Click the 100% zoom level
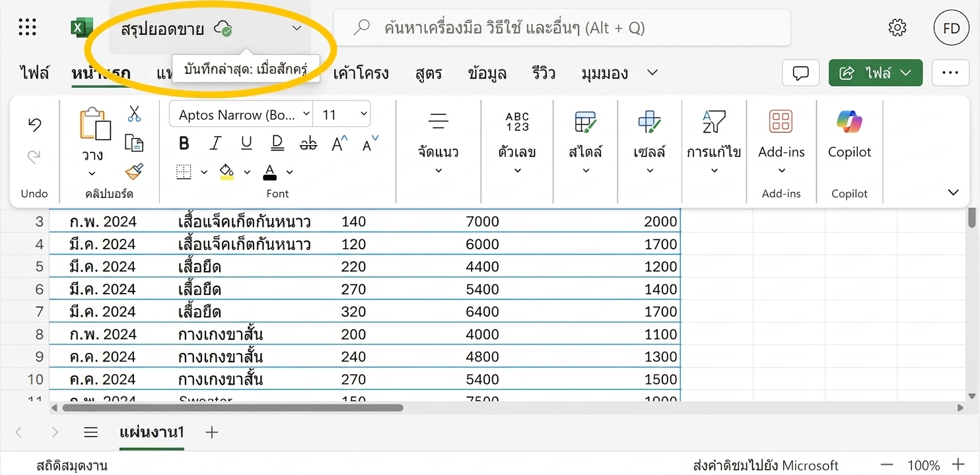This screenshot has height=475, width=980. (923, 466)
